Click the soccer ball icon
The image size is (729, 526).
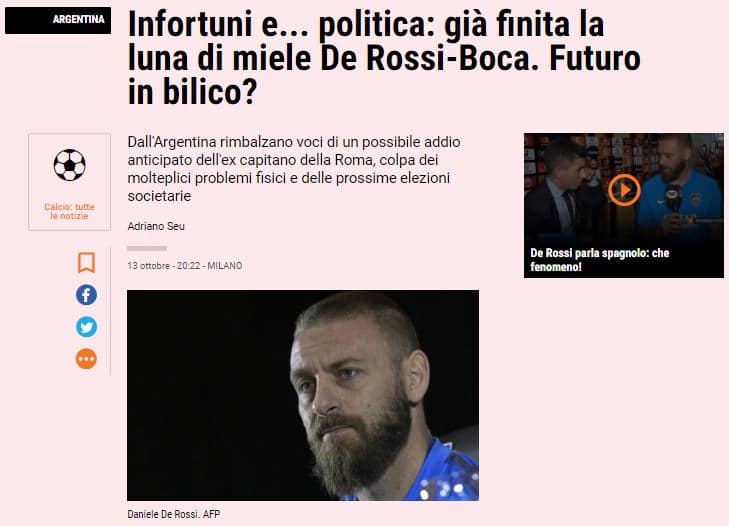click(x=69, y=165)
